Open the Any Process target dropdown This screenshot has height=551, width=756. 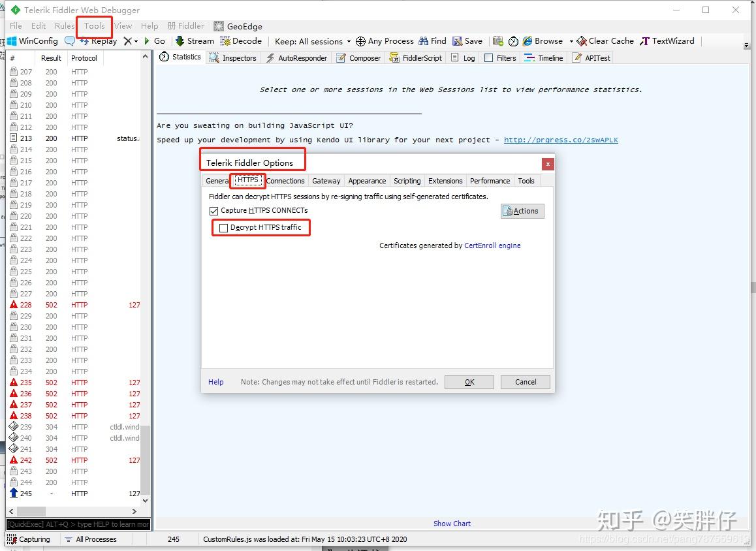point(385,40)
